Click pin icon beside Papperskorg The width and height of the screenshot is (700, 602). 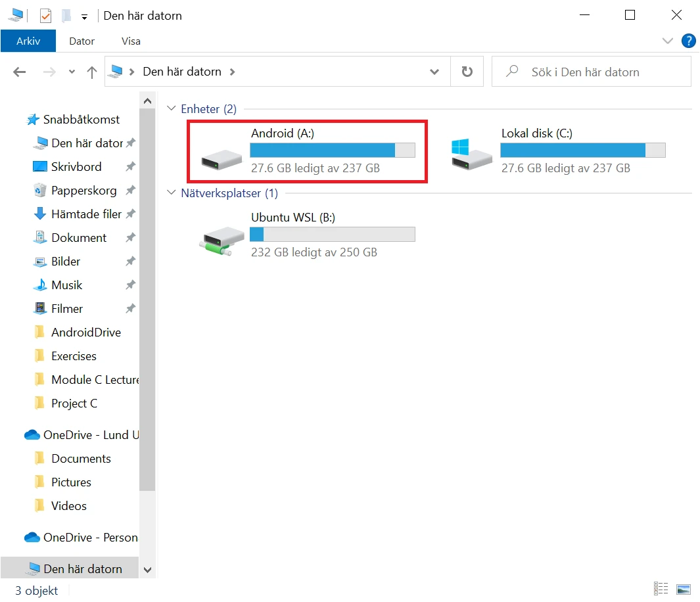[130, 191]
